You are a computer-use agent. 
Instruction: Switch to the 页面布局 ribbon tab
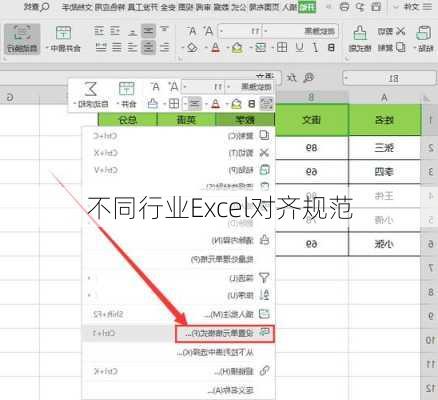[x=265, y=7]
